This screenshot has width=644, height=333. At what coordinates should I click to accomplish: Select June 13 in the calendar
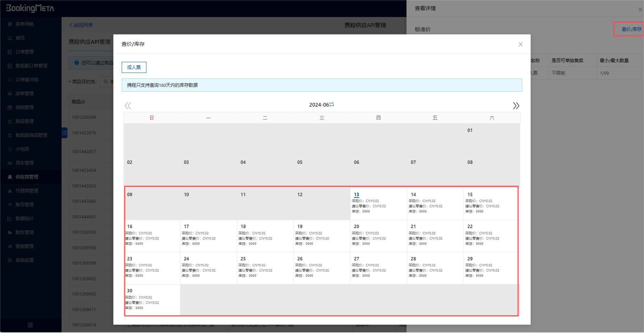[378, 203]
